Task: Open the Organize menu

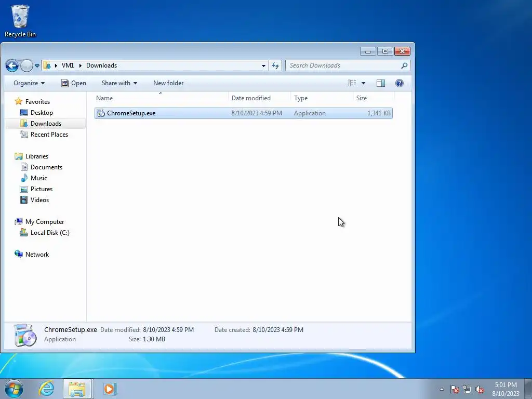Action: (29, 83)
